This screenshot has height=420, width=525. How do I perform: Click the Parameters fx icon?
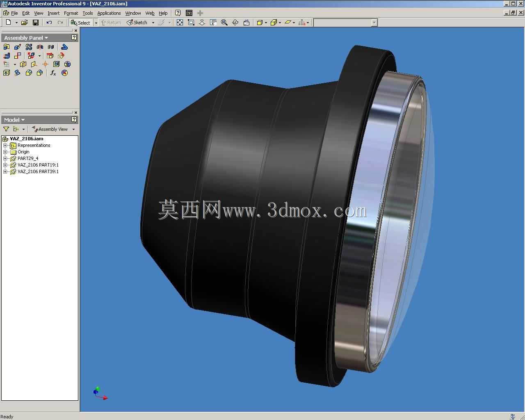[53, 73]
